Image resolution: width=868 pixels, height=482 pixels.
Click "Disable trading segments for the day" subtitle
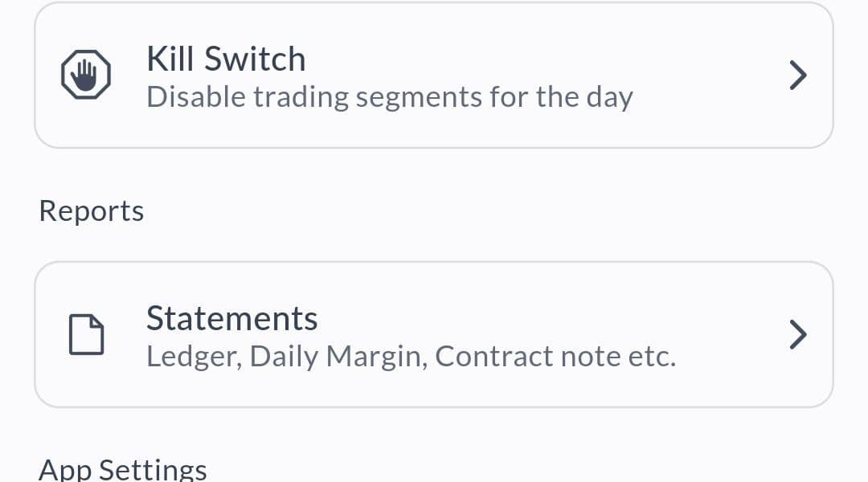(x=390, y=97)
